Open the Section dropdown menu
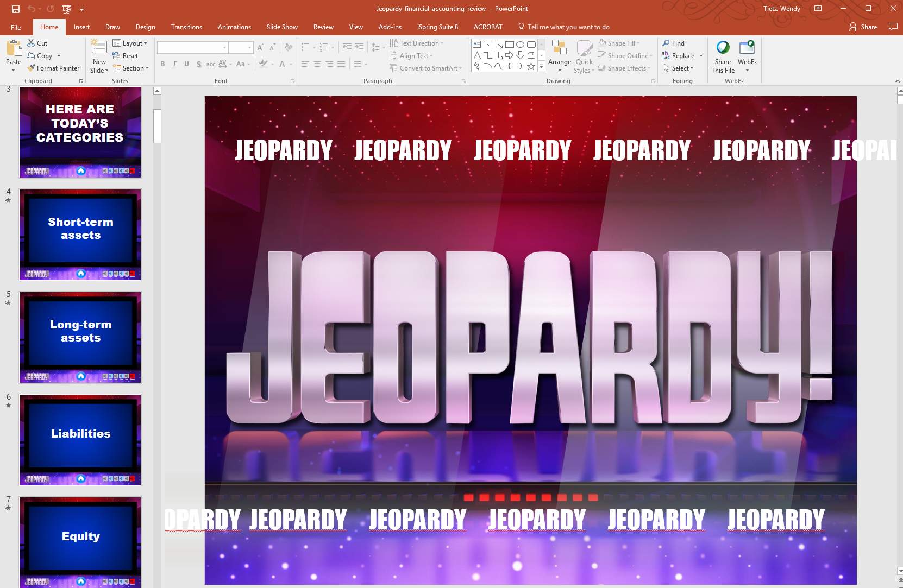 pyautogui.click(x=131, y=68)
